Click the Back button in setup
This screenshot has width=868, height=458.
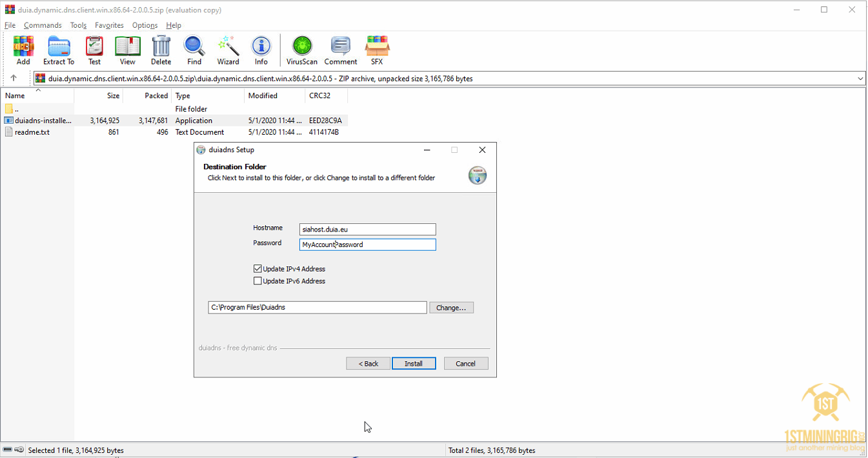point(368,364)
